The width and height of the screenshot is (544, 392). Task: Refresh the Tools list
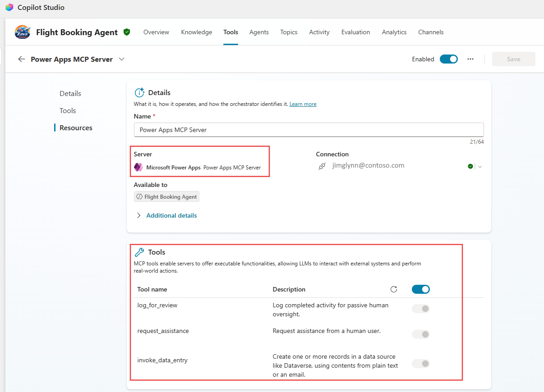393,289
